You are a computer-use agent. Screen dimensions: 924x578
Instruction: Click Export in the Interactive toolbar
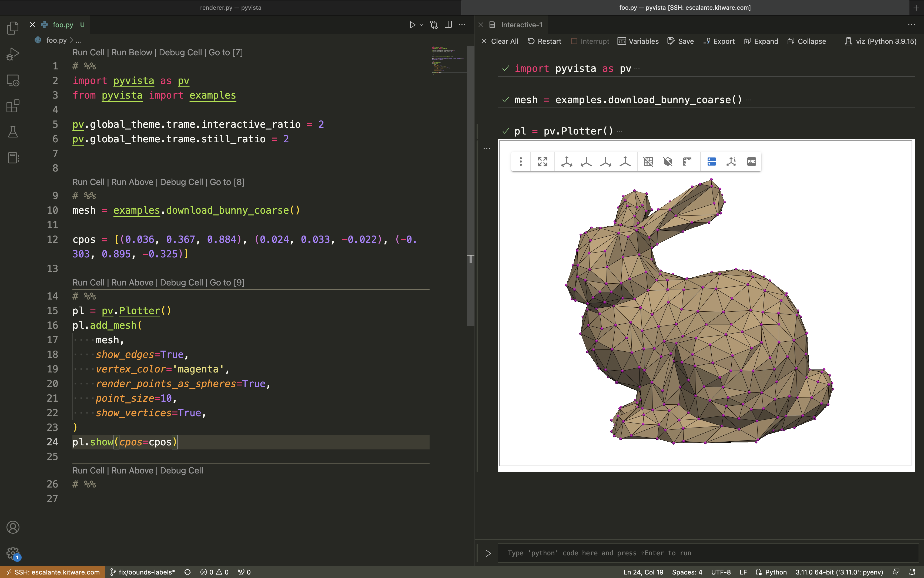[719, 41]
